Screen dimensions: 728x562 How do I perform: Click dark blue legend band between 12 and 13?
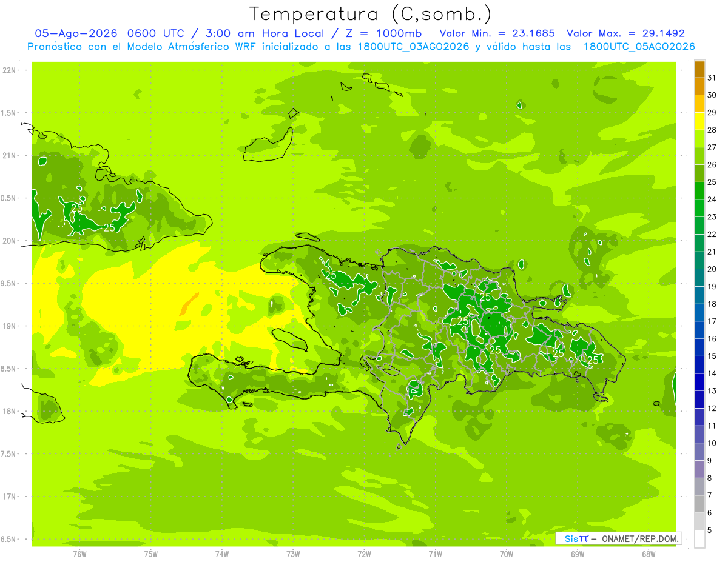pos(699,400)
